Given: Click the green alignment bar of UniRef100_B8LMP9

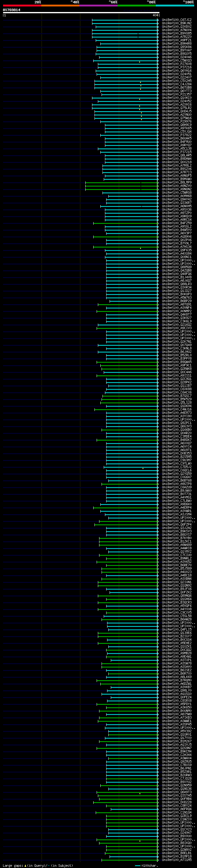Looking at the screenshot, I should (122, 182).
